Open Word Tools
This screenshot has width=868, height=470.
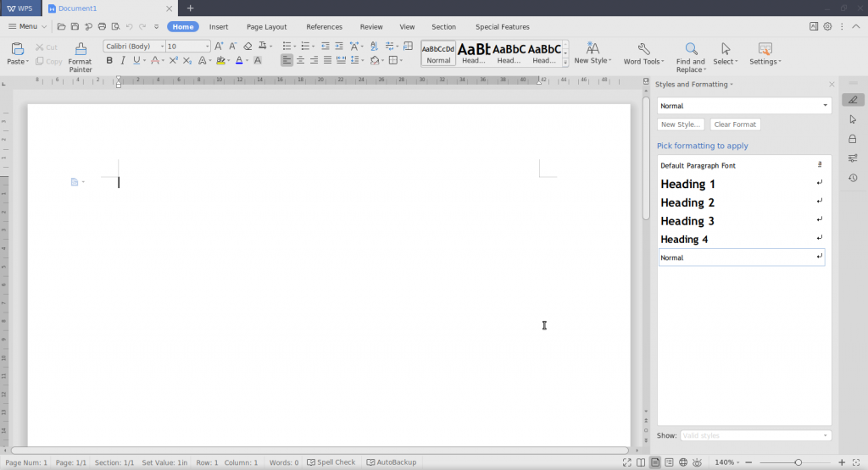pos(643,53)
